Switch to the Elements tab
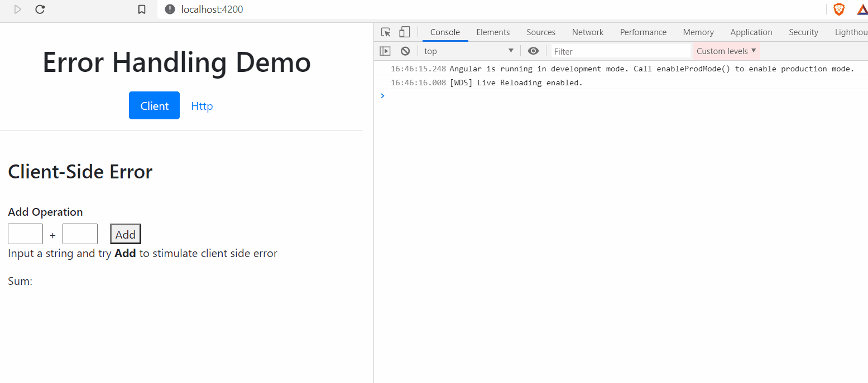 coord(493,32)
